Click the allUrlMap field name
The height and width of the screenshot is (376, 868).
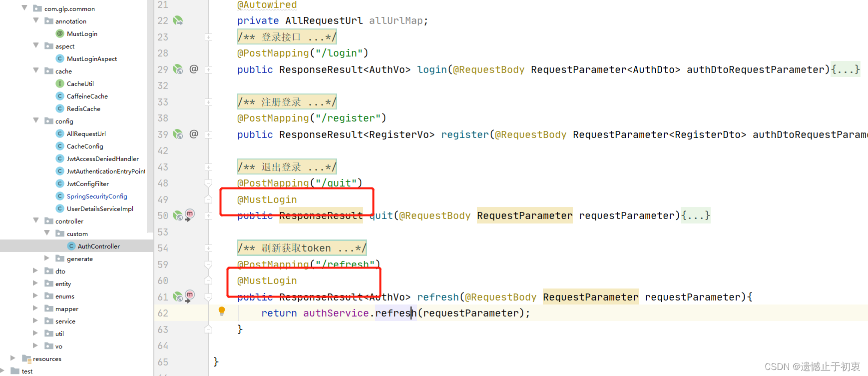tap(396, 20)
